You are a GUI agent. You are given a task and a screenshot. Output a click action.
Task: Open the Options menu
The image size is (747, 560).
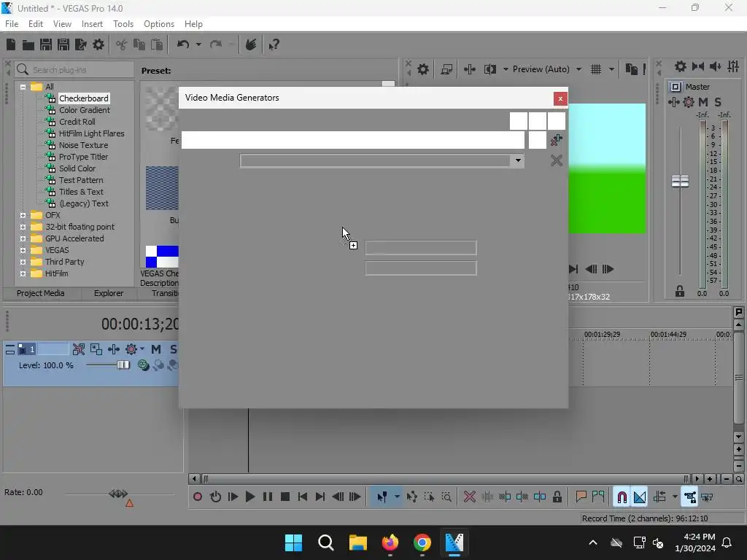158,24
